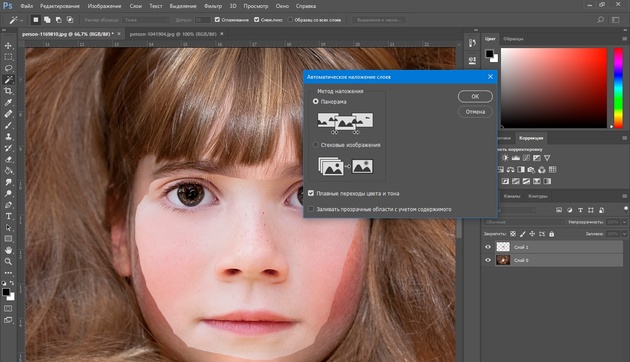The image size is (630, 362).
Task: Open search icon in options bar
Action: click(601, 20)
